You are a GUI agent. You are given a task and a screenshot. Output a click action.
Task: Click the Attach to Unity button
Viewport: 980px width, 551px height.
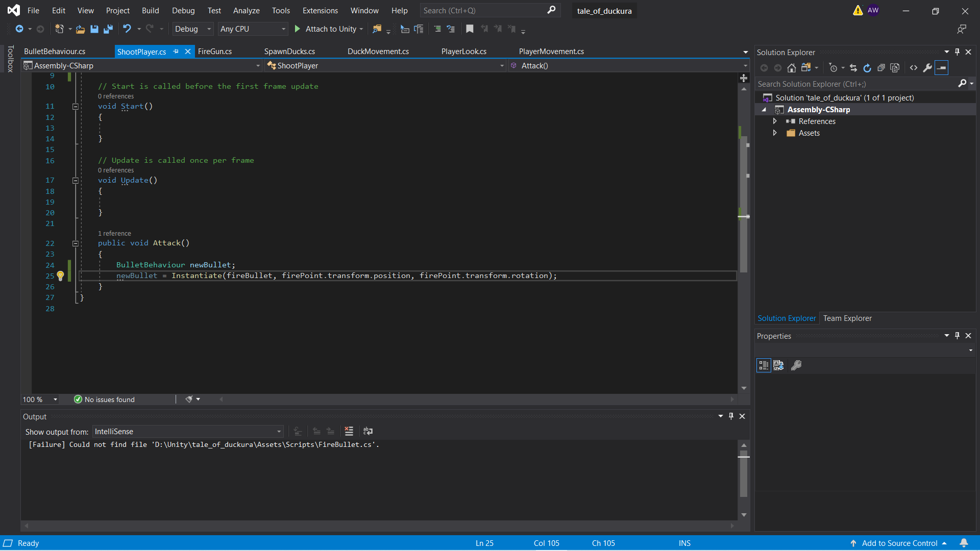pos(328,29)
